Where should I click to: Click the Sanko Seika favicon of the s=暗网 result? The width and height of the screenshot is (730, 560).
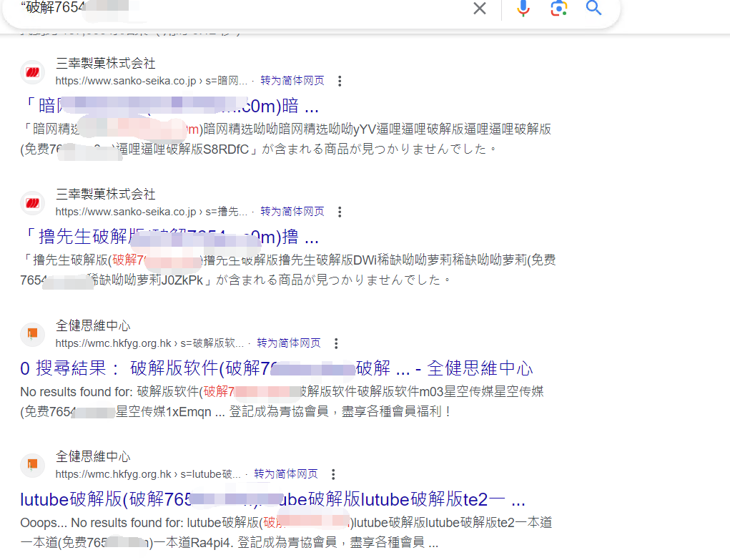33,72
